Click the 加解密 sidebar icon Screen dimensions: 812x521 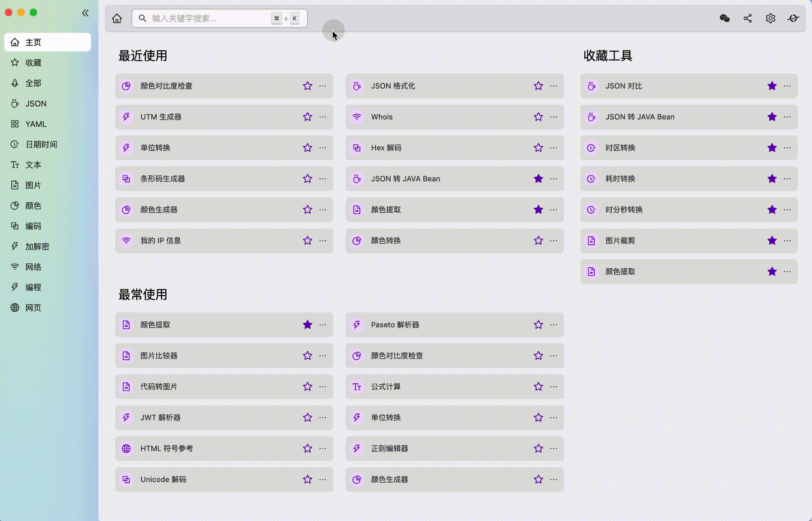15,246
